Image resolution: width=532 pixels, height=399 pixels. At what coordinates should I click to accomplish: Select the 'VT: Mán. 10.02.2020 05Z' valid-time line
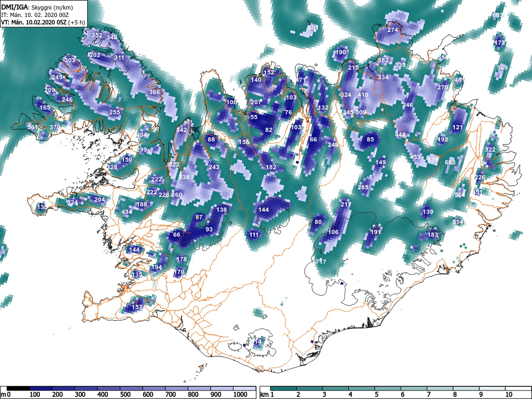pyautogui.click(x=34, y=22)
